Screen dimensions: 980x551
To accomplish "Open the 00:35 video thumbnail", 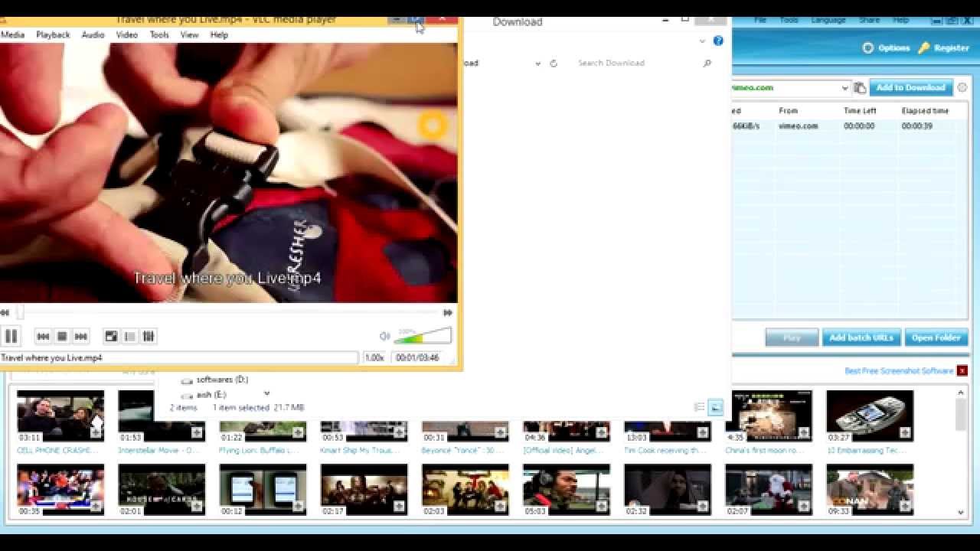I will 60,489.
